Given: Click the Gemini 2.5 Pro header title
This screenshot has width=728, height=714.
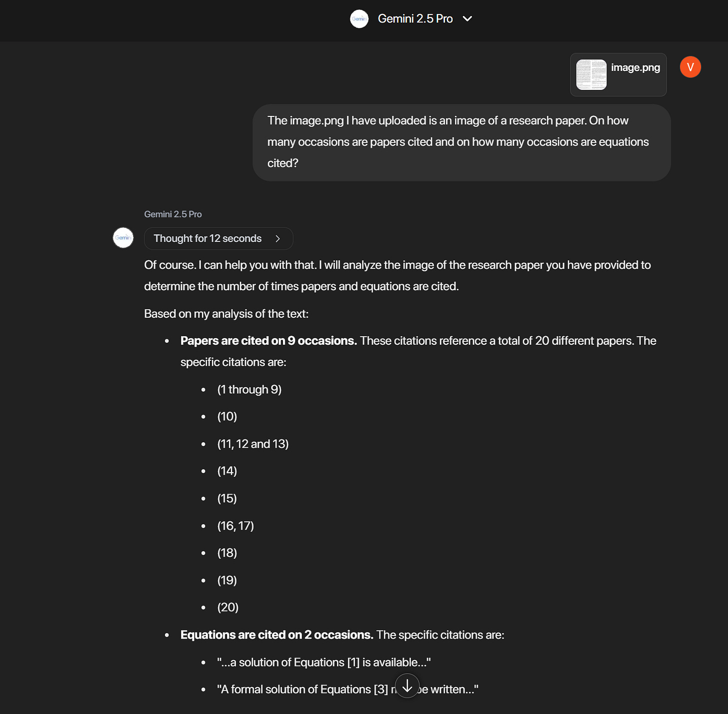Looking at the screenshot, I should [x=415, y=19].
